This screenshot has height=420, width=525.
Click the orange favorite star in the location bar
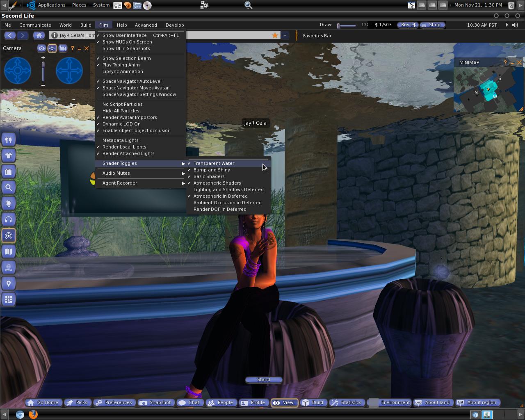pyautogui.click(x=275, y=35)
